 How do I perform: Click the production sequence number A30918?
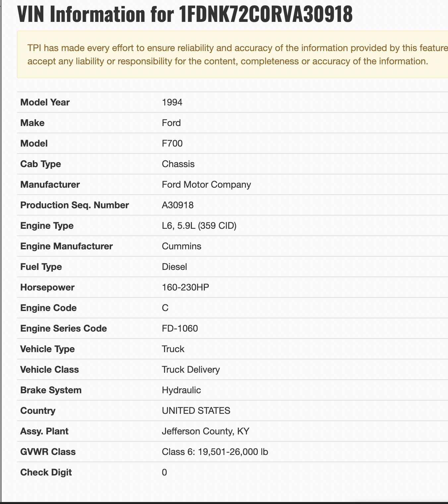pyautogui.click(x=178, y=205)
